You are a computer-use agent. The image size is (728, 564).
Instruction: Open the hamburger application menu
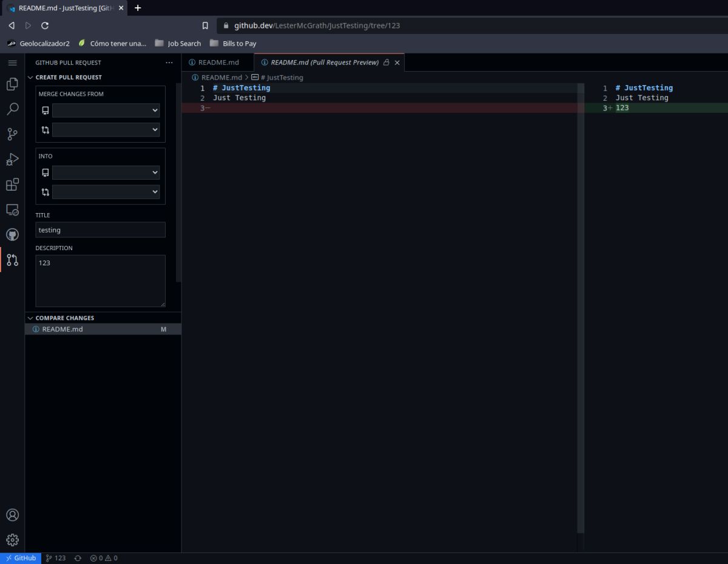(x=12, y=63)
